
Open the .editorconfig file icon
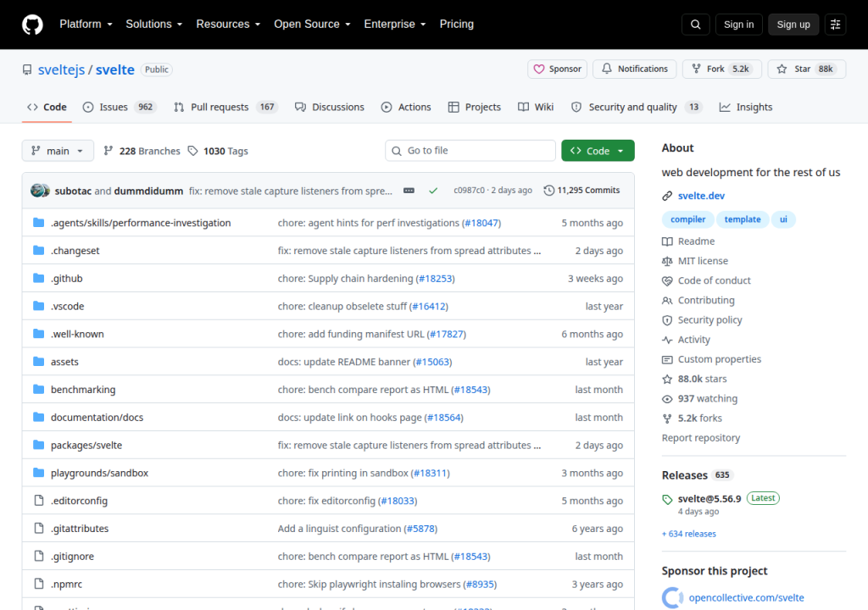[38, 501]
